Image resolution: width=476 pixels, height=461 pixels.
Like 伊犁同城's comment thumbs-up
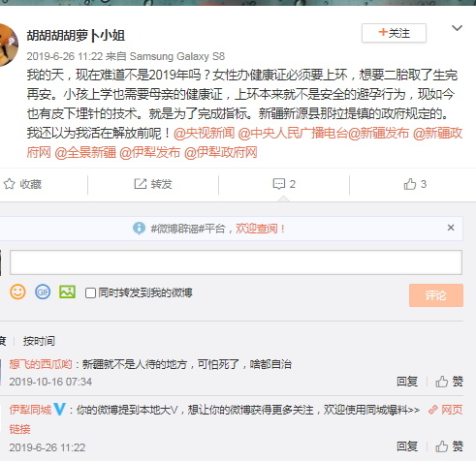pos(441,446)
